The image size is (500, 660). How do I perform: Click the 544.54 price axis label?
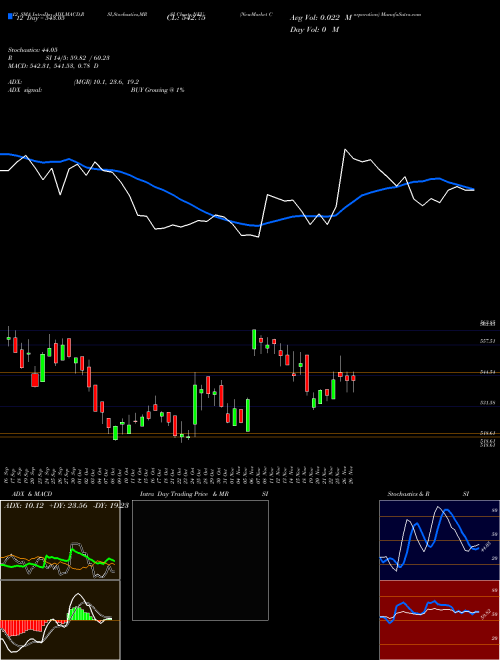coord(488,372)
